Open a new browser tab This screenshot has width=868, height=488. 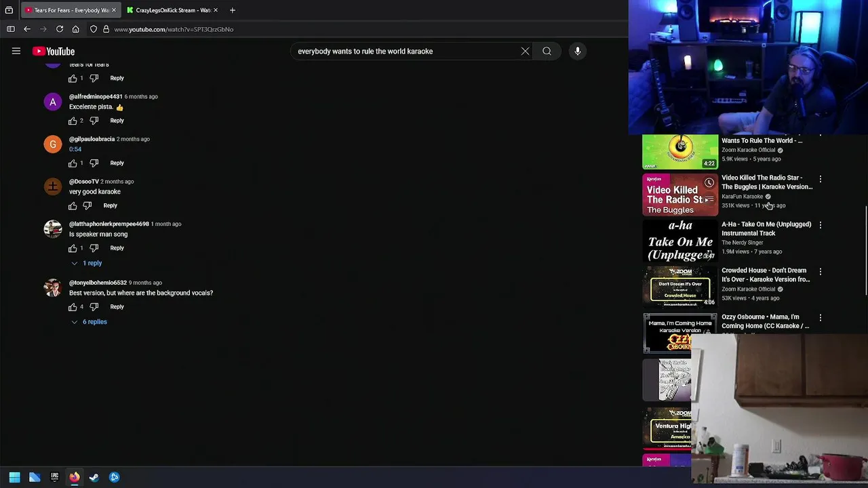tap(232, 10)
